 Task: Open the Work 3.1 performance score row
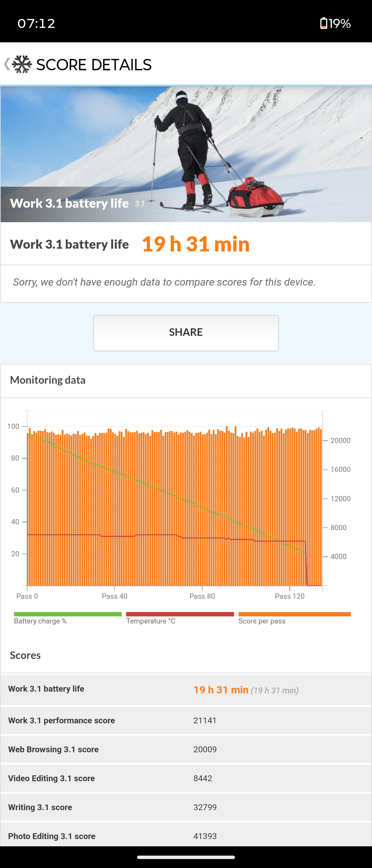(186, 720)
